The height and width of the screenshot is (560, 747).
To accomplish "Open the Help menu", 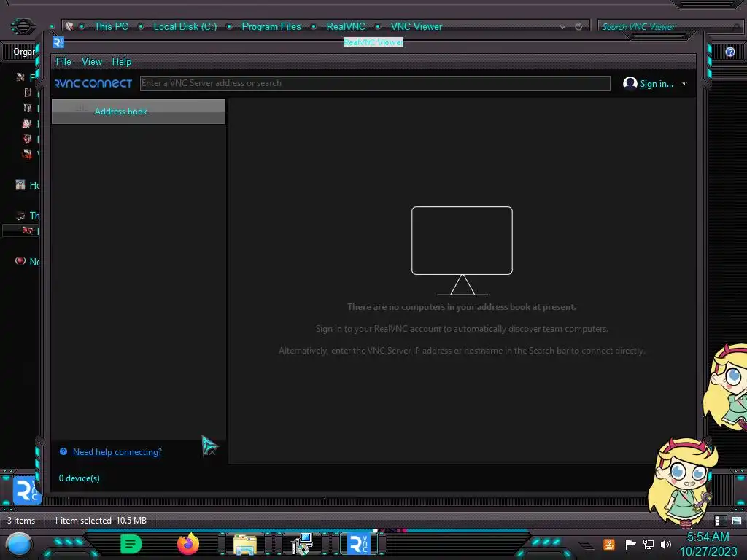I will (122, 61).
